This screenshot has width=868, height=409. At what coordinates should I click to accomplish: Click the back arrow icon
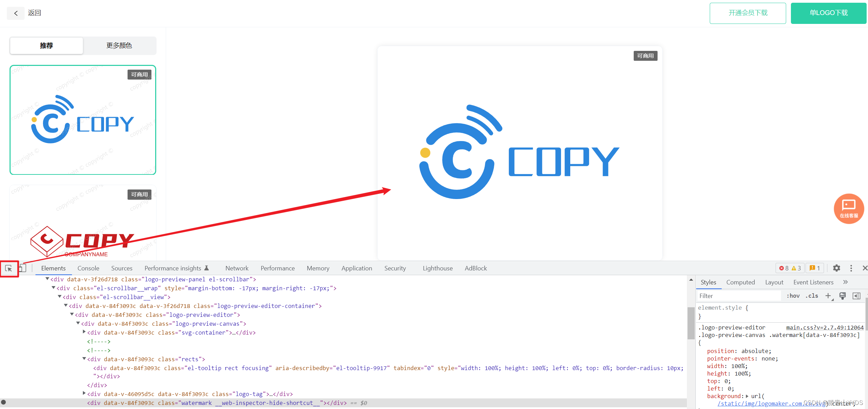pos(16,13)
